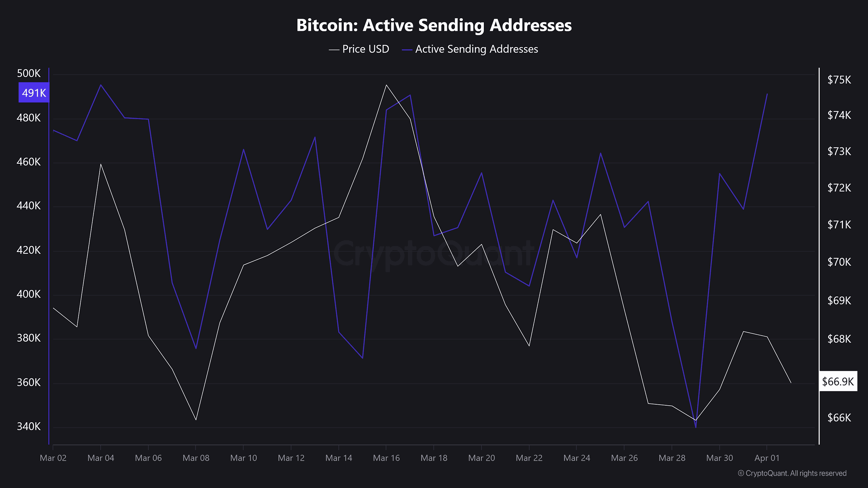Click the Mar 08 date label
This screenshot has width=868, height=488.
(196, 458)
